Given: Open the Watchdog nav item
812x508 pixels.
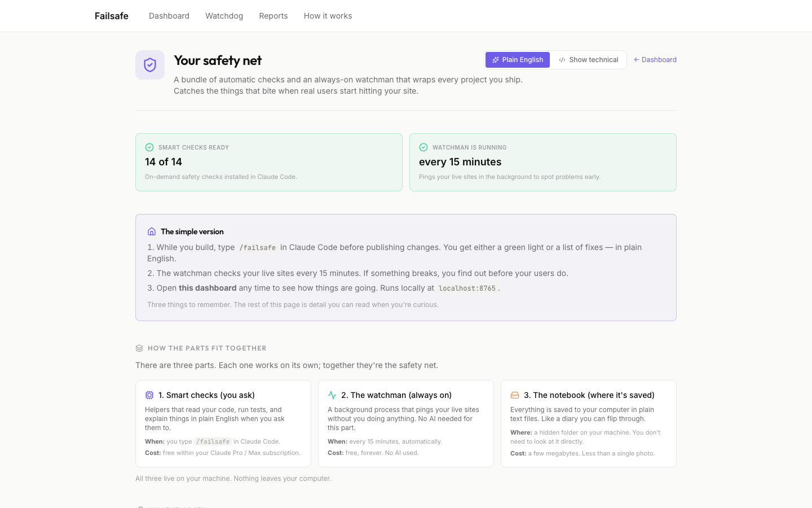Looking at the screenshot, I should click(224, 16).
